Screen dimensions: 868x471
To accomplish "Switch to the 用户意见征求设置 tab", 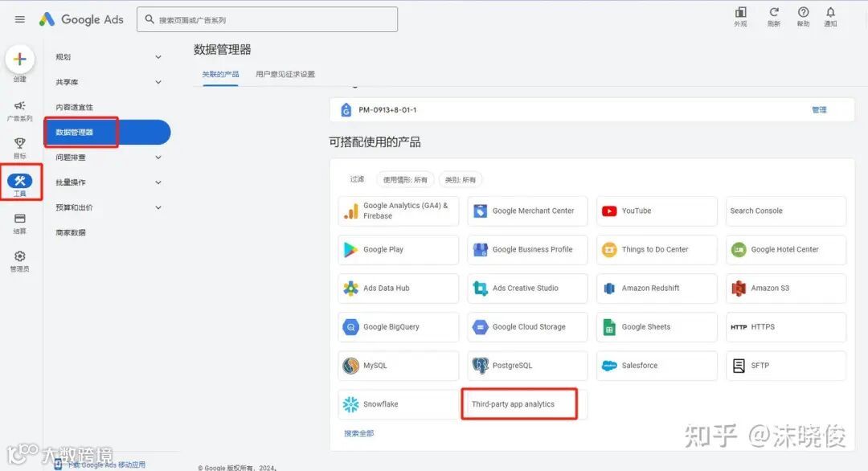I will [285, 74].
